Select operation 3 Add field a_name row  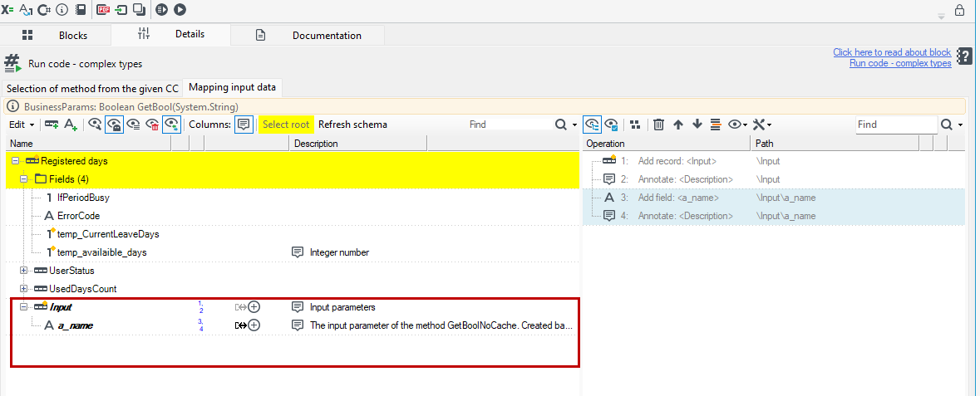774,198
